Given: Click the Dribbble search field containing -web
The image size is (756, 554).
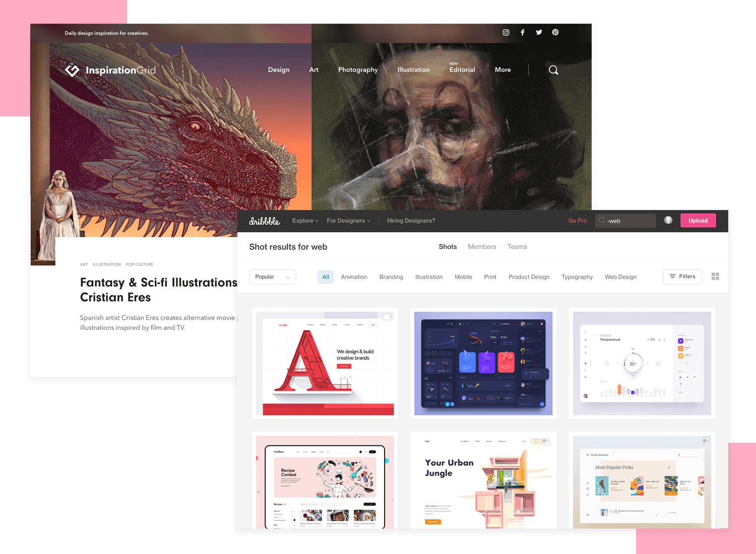Looking at the screenshot, I should [x=625, y=221].
